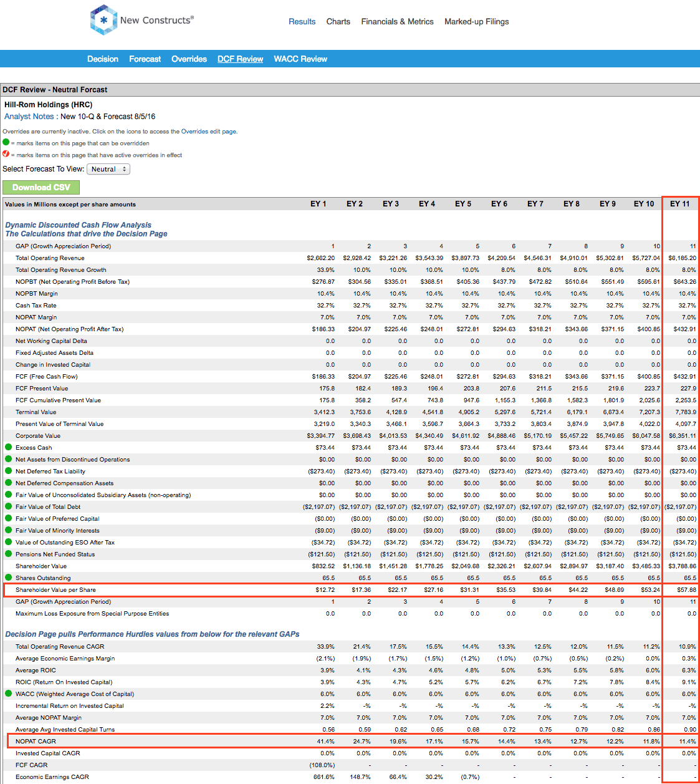700x784 pixels.
Task: Click the red active-overrides marker icon in the legend
Action: click(5, 155)
